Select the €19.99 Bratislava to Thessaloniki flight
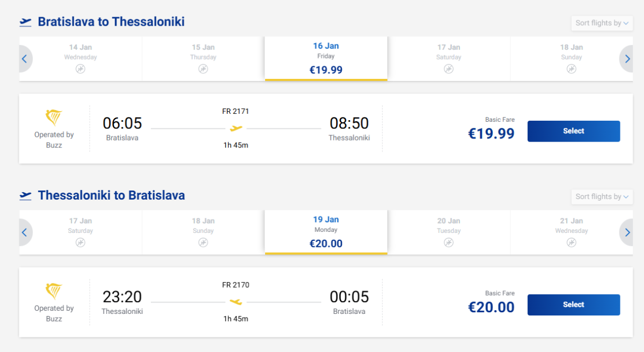This screenshot has height=352, width=644. pos(573,131)
